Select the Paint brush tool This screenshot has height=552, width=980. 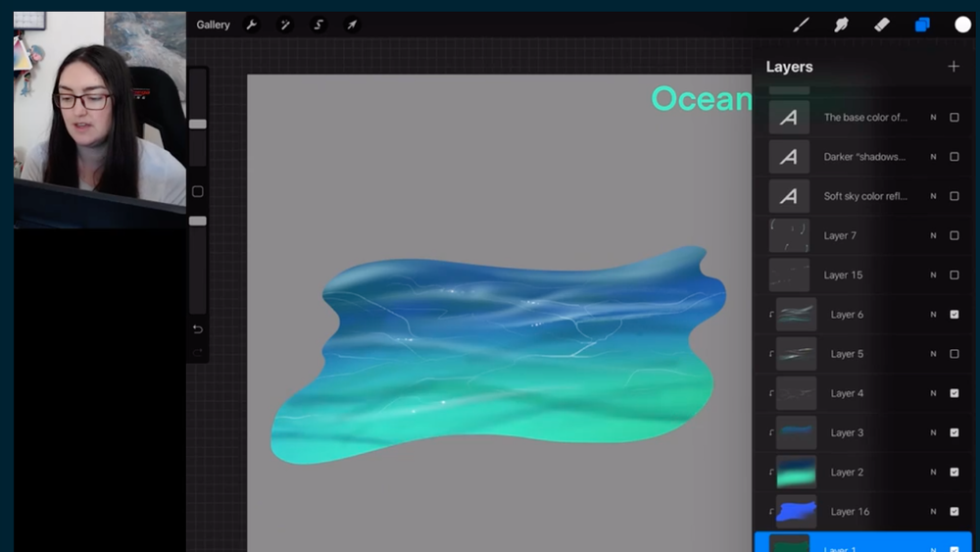[x=801, y=25]
